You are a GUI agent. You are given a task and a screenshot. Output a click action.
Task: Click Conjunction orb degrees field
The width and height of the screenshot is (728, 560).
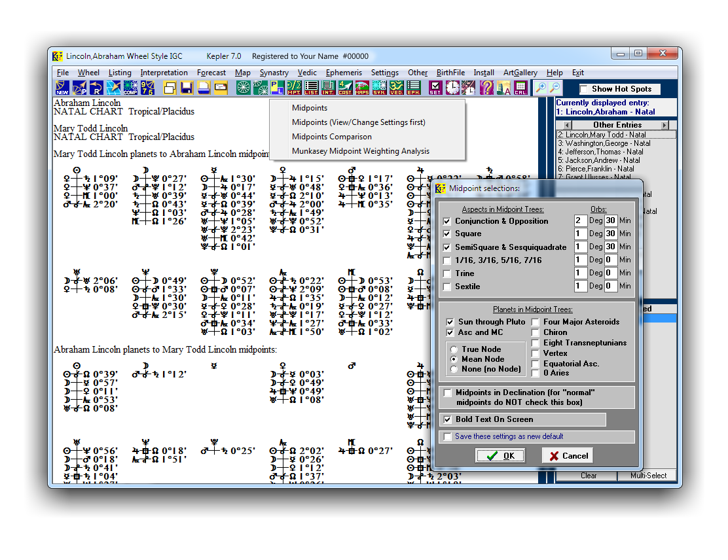(x=580, y=221)
